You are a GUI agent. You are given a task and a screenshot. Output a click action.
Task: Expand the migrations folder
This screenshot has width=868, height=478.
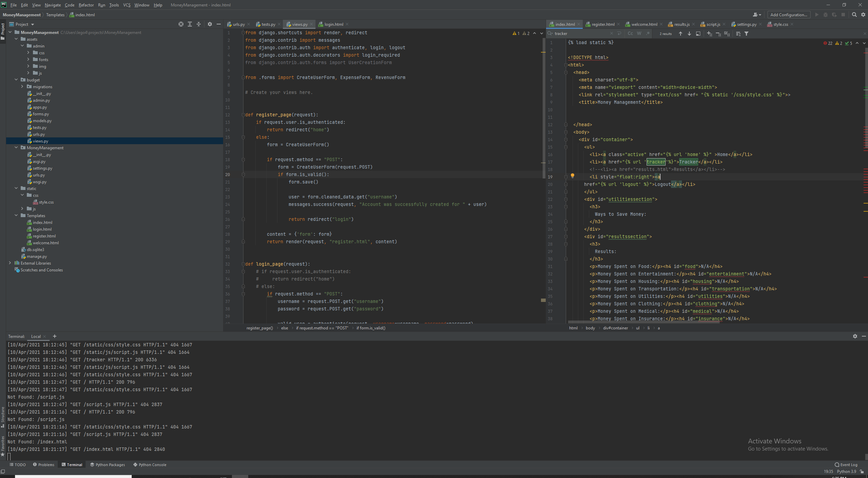click(x=22, y=87)
